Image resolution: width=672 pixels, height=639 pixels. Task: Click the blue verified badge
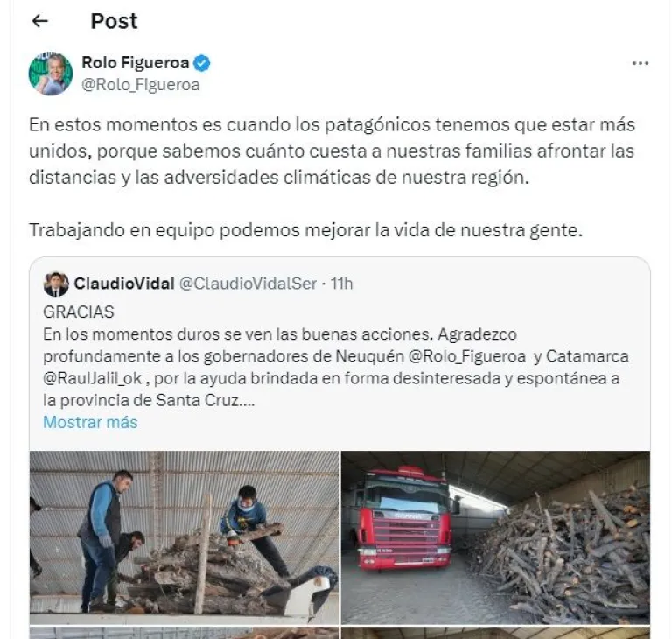point(202,63)
